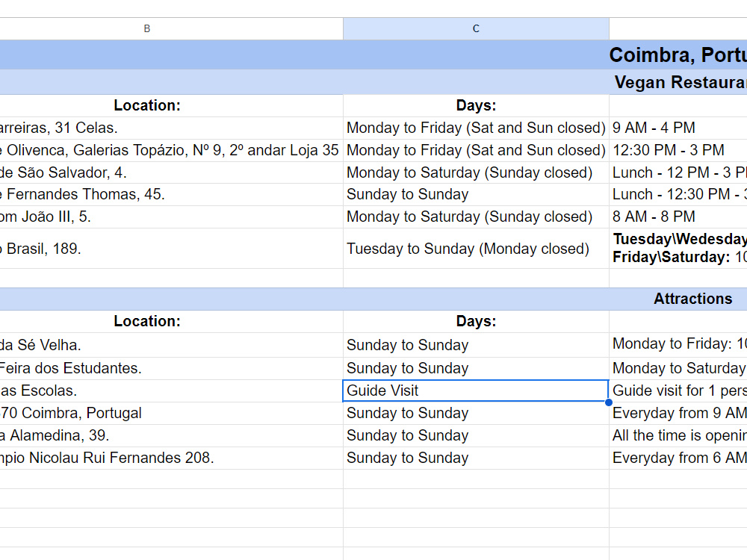Click the Attractions section header

point(692,299)
